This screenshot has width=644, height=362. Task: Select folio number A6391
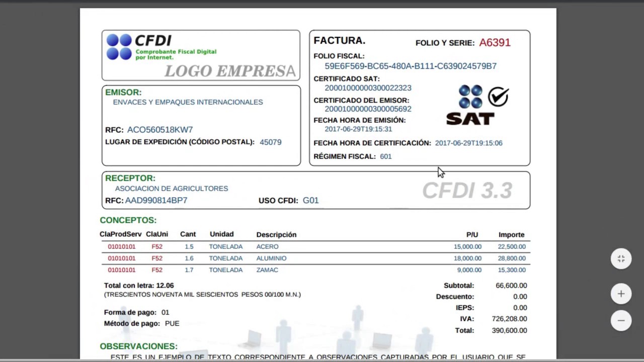click(x=495, y=43)
